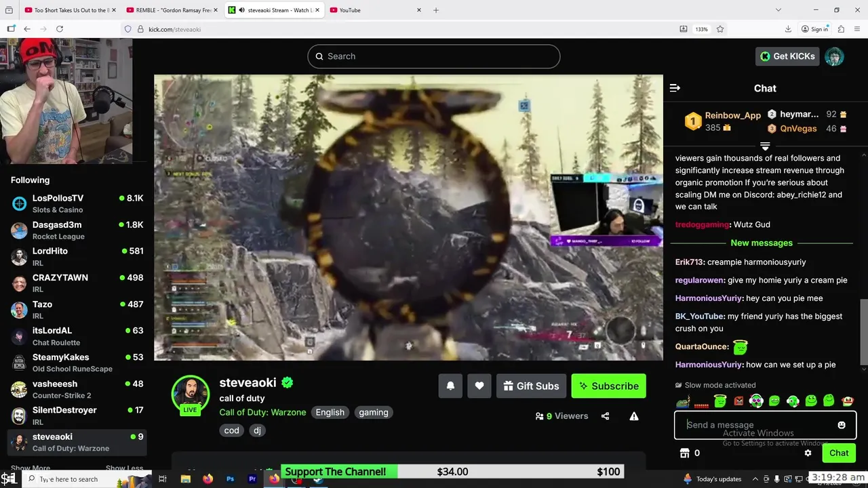Show hidden system tray icons chevron

point(755,479)
